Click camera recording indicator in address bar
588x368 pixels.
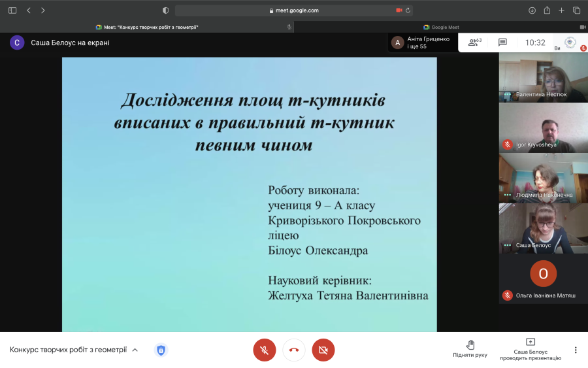coord(399,10)
